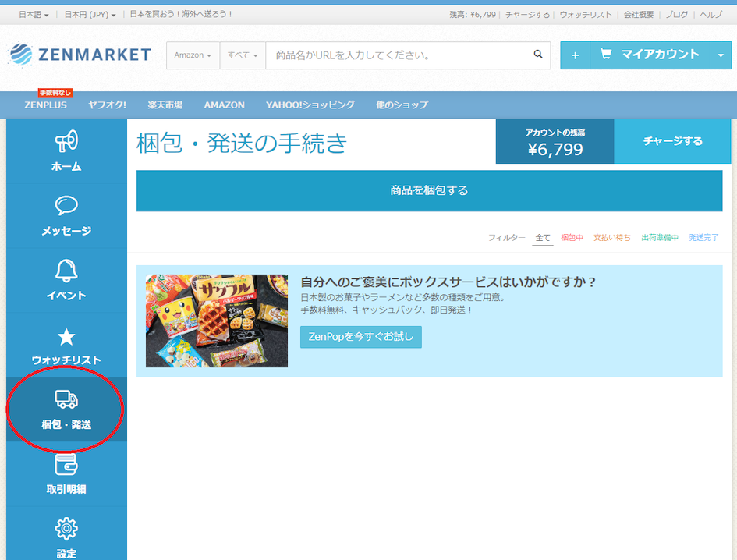Click the 商品を梱包する button
Viewport: 737px width, 560px height.
coord(429,190)
